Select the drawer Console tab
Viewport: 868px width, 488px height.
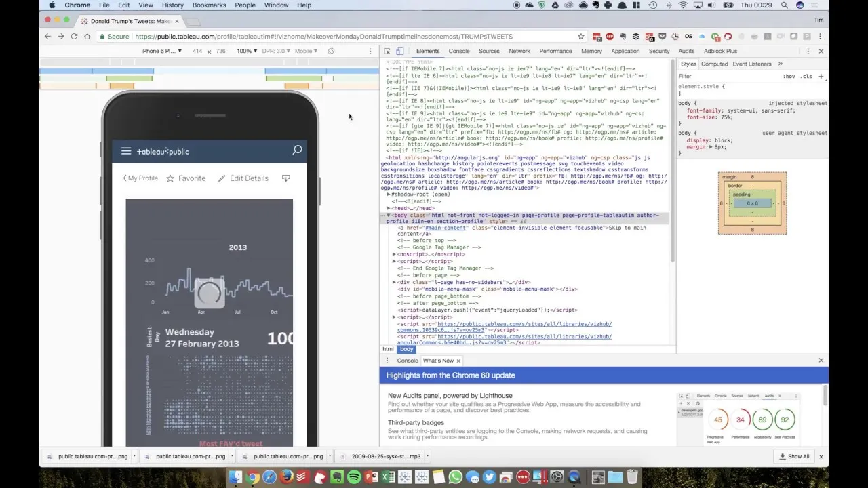click(x=408, y=361)
